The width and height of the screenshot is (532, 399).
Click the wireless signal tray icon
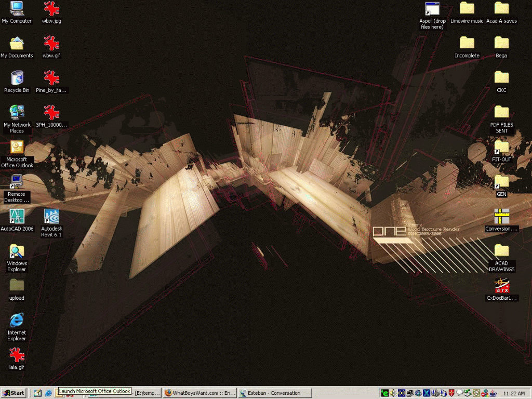tap(402, 393)
